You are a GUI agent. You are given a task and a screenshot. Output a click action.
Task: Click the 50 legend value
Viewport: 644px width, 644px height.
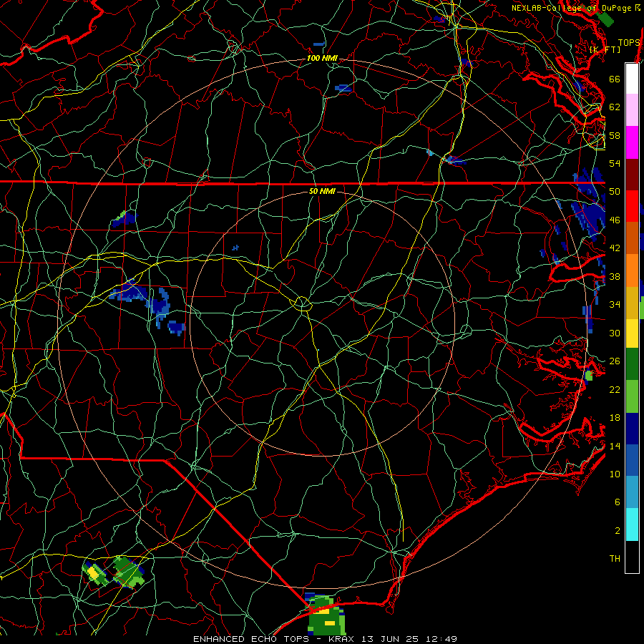click(x=615, y=191)
